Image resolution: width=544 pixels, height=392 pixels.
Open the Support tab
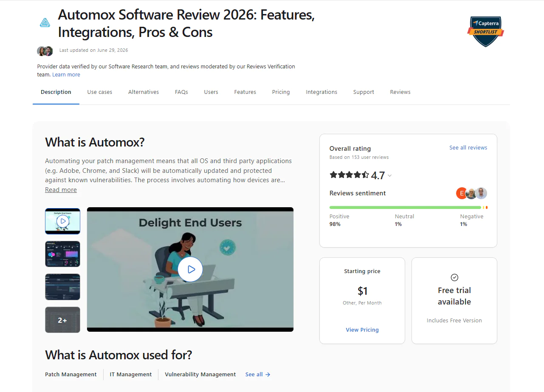[364, 92]
